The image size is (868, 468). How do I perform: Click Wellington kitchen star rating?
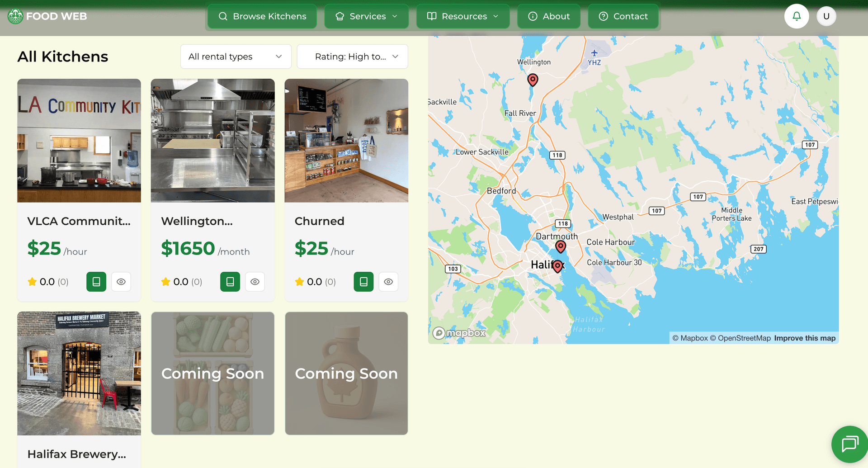(182, 282)
